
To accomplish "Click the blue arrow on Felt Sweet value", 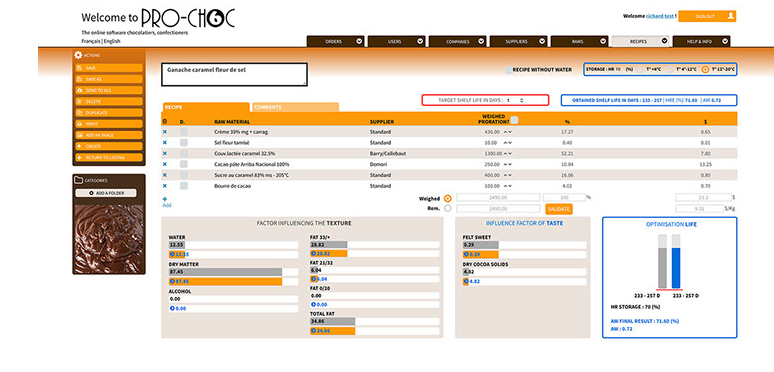I will point(466,254).
